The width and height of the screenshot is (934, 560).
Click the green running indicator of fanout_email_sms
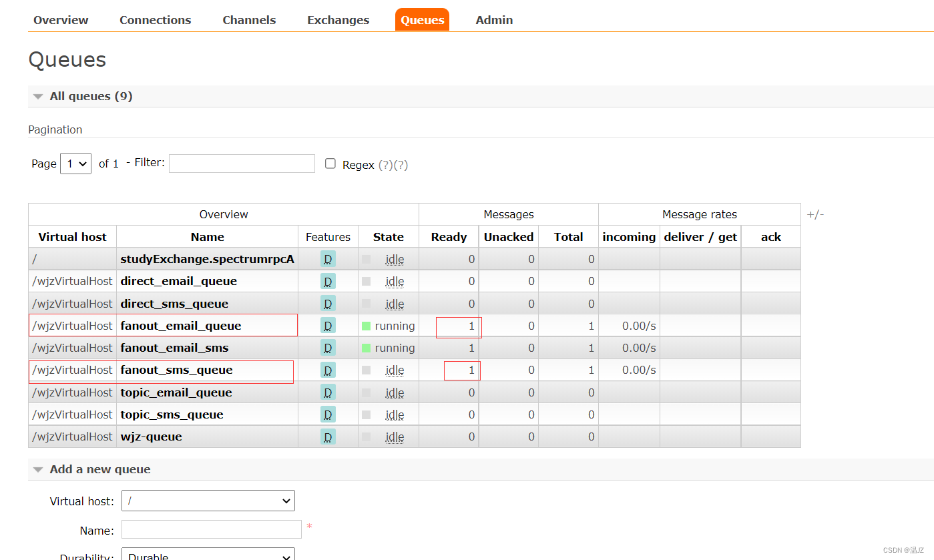click(366, 348)
